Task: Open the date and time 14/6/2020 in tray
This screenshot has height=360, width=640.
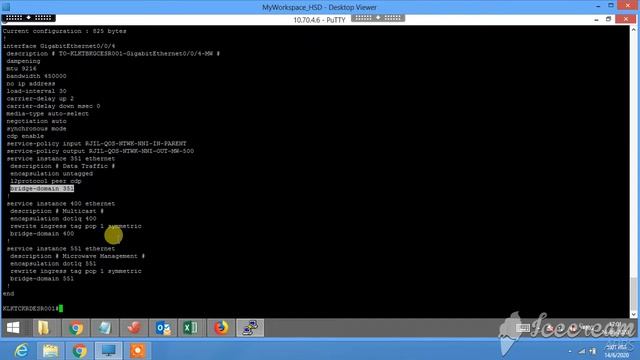Action: [617, 351]
